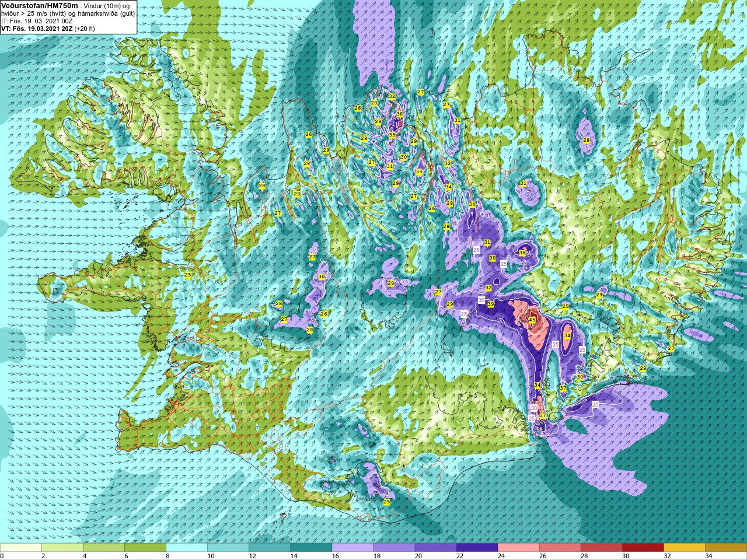
Task: Click the 'IT: Fös. 19. 03. 2021 00Z' line
Action: coord(37,21)
